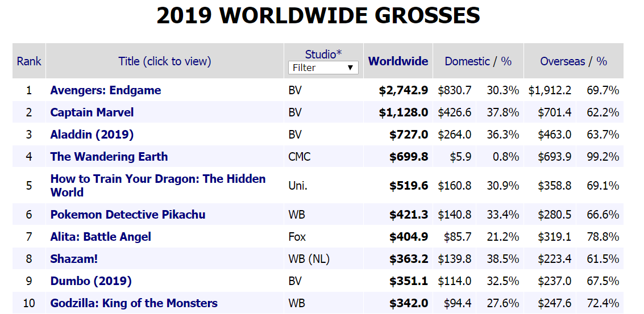Sort by Overseas gross header

pyautogui.click(x=562, y=61)
